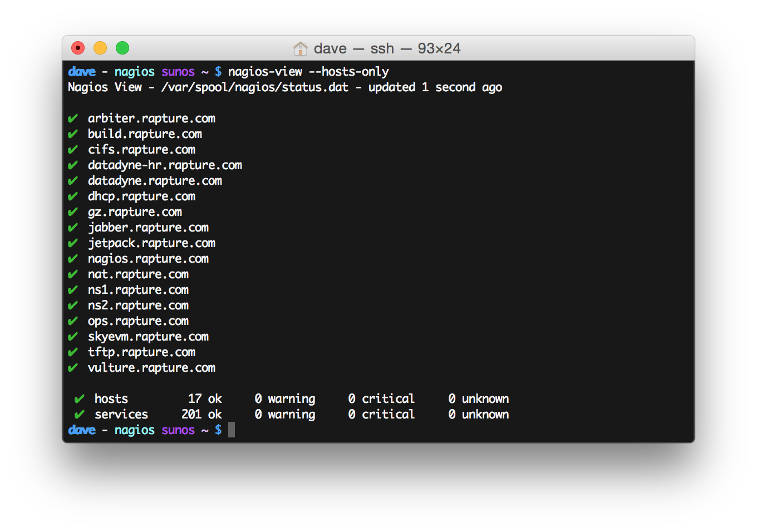Click host name arbiter.rapture.com

click(151, 119)
